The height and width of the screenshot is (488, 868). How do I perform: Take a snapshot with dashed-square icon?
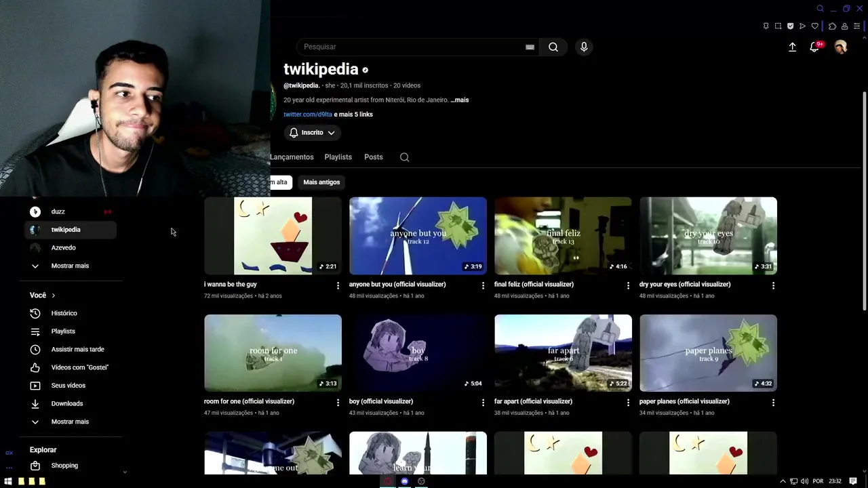click(x=778, y=26)
